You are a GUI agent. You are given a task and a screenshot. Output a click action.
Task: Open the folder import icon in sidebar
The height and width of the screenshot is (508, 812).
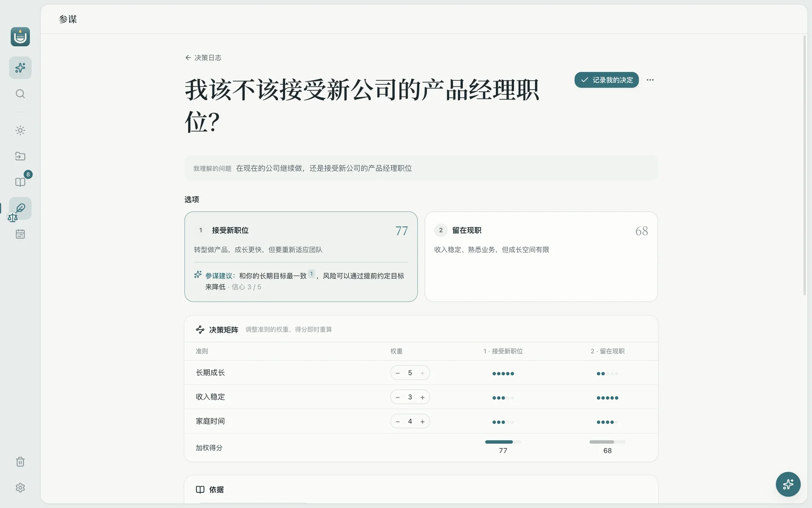click(20, 156)
